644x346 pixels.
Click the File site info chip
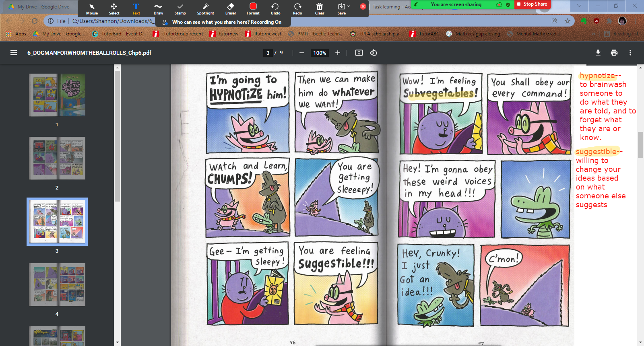(x=57, y=21)
